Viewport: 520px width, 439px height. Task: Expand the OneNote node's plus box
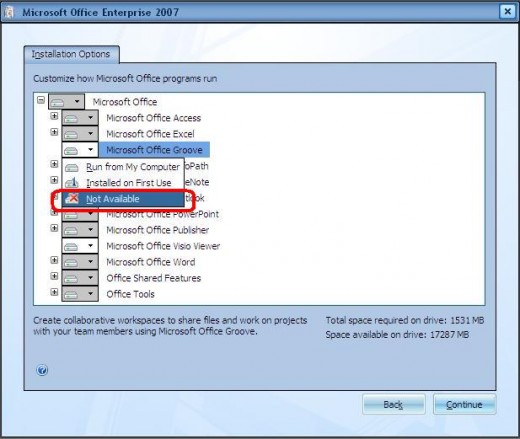54,180
